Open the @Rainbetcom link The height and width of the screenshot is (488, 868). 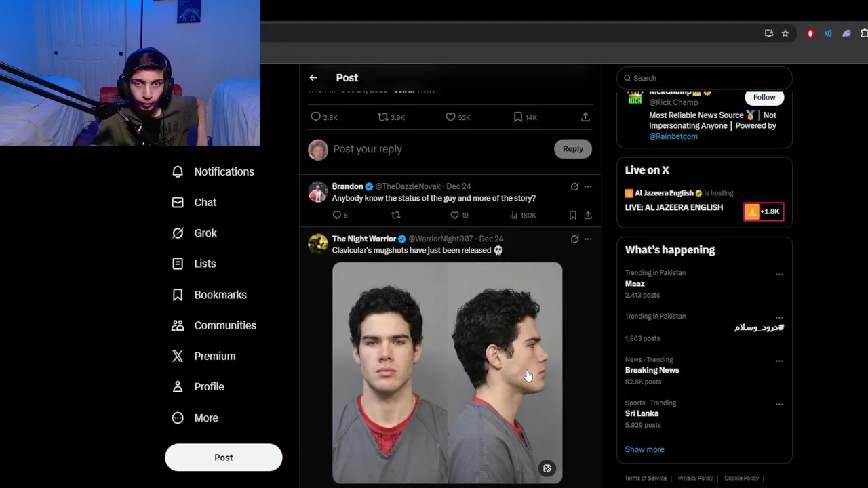click(673, 136)
